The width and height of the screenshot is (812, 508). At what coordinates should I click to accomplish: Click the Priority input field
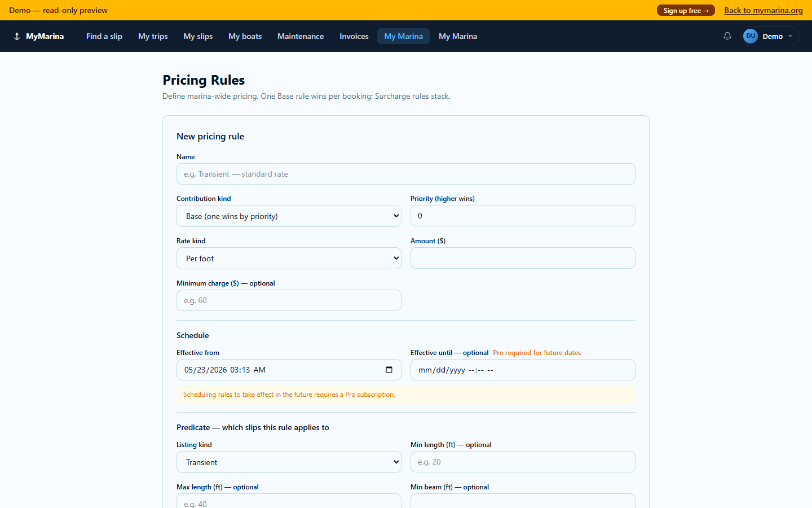point(523,216)
